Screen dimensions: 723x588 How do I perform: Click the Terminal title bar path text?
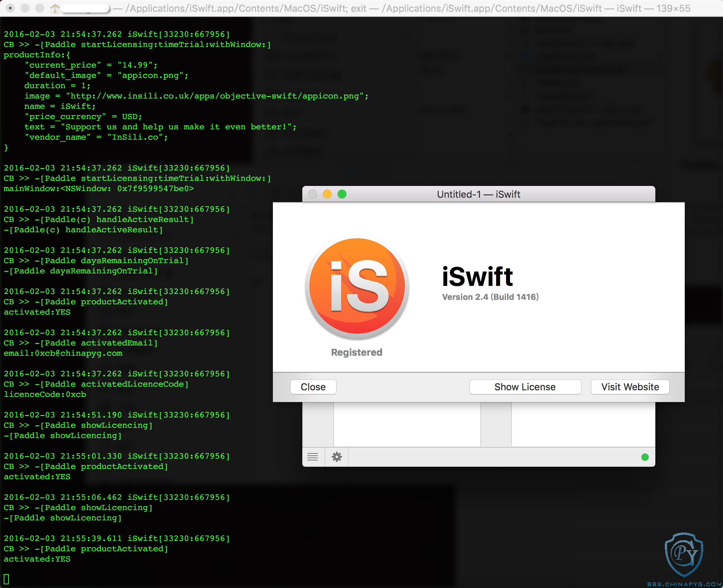click(x=401, y=8)
